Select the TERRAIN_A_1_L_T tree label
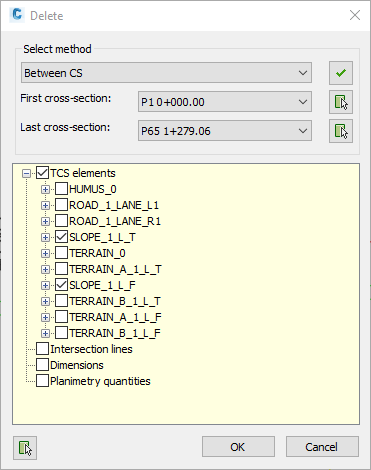The width and height of the screenshot is (371, 470). pos(115,269)
